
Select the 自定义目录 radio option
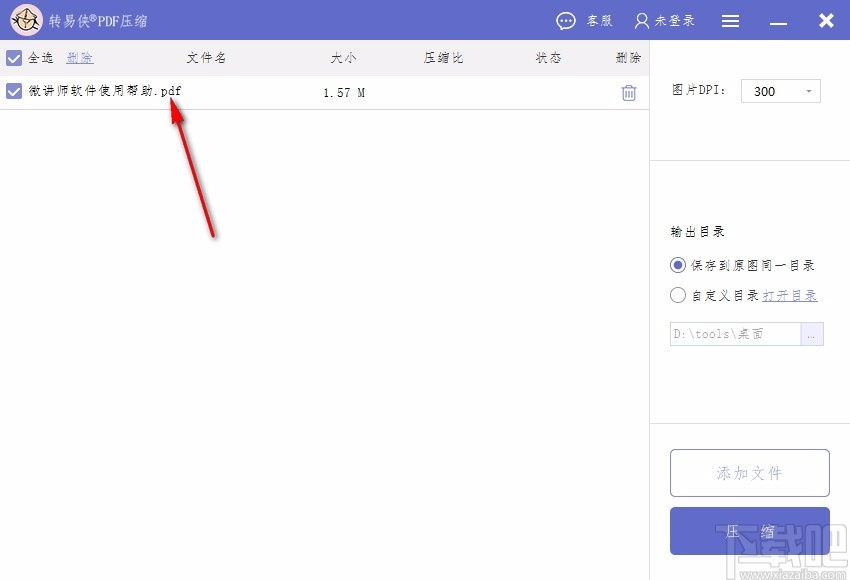pos(677,294)
